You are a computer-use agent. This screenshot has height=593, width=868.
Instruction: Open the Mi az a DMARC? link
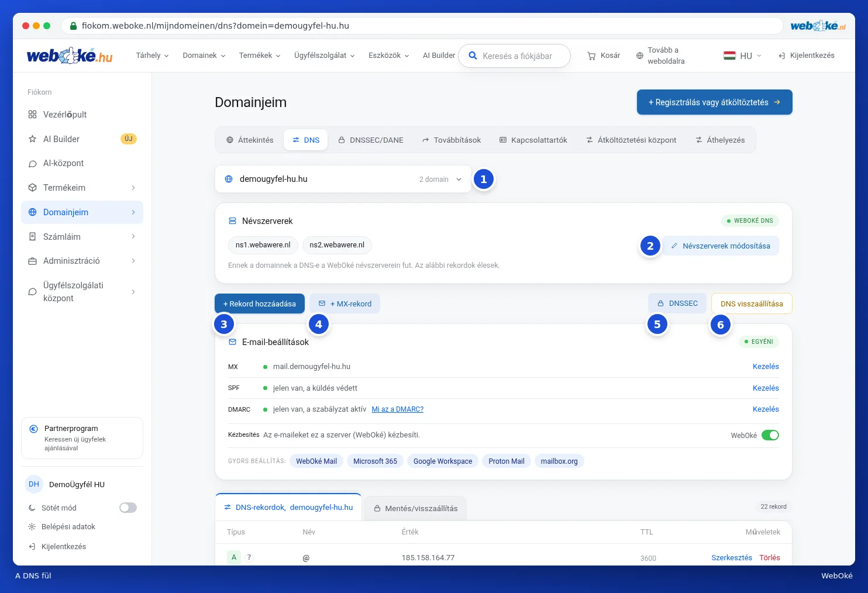(398, 409)
